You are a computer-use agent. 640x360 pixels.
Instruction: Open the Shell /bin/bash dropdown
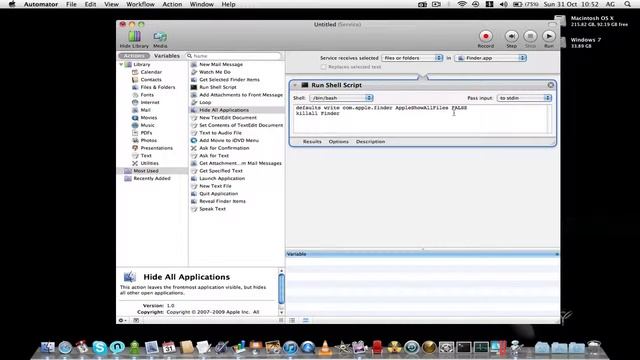pos(341,98)
